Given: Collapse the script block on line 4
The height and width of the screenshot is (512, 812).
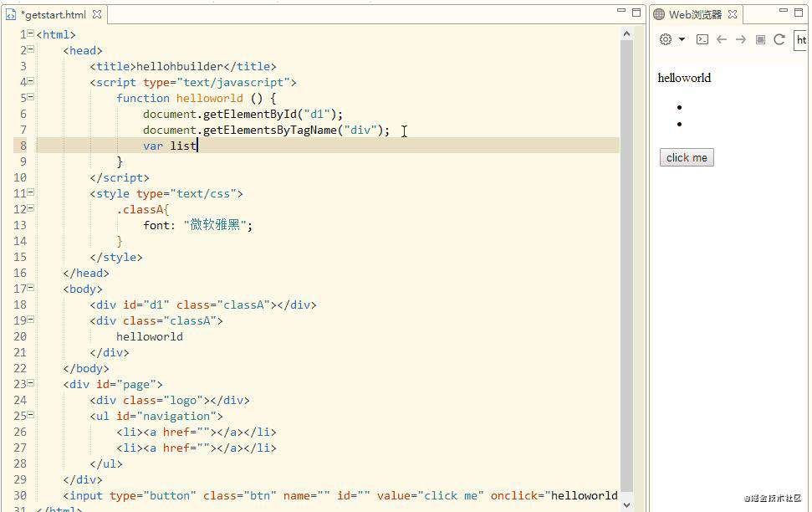Looking at the screenshot, I should pyautogui.click(x=31, y=81).
